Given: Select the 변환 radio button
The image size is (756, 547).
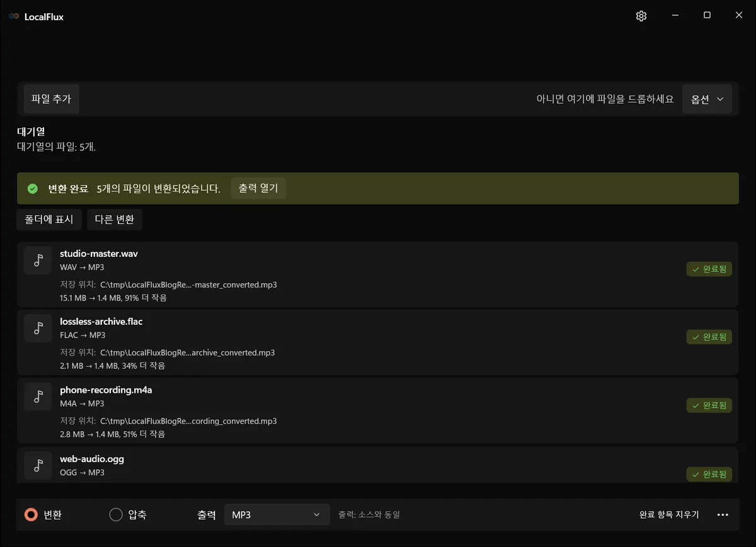Looking at the screenshot, I should [31, 515].
